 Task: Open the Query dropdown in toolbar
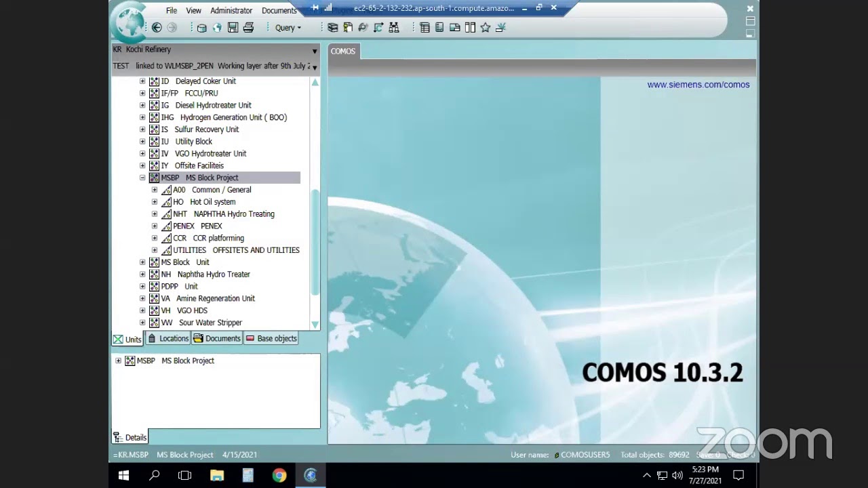click(288, 28)
